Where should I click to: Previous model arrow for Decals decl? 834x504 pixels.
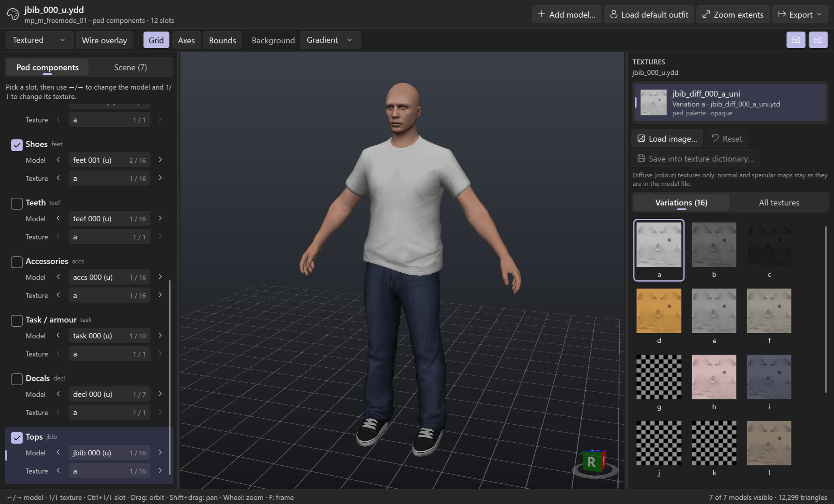[x=58, y=394]
